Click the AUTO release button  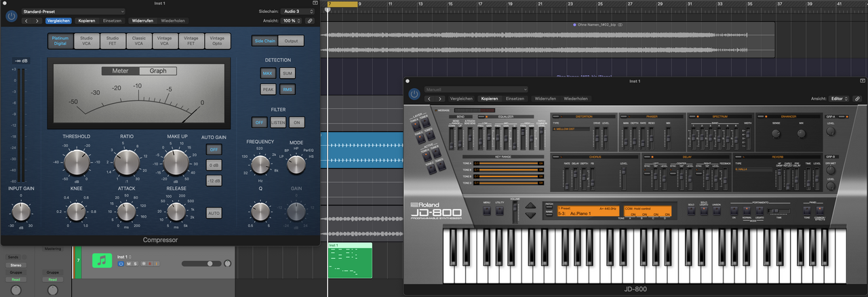pos(214,212)
